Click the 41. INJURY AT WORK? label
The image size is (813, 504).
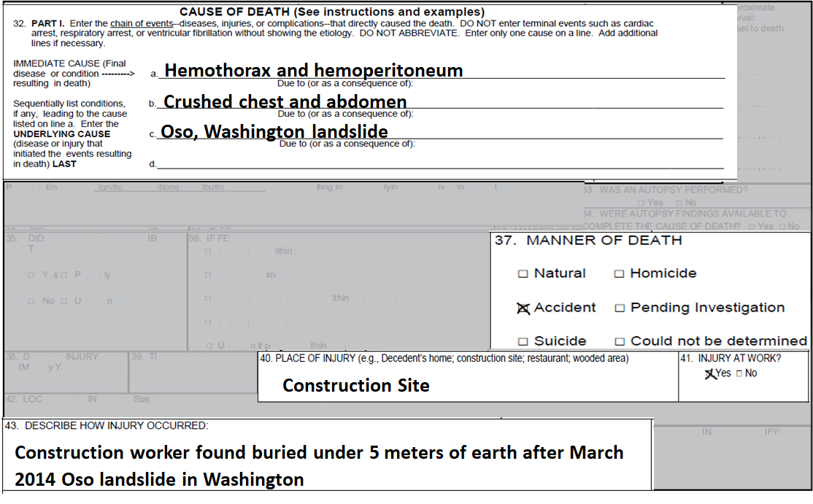[x=740, y=359]
